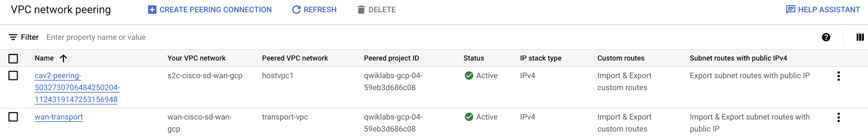Image resolution: width=868 pixels, height=136 pixels.
Task: Sort by the Status column header
Action: (x=474, y=58)
